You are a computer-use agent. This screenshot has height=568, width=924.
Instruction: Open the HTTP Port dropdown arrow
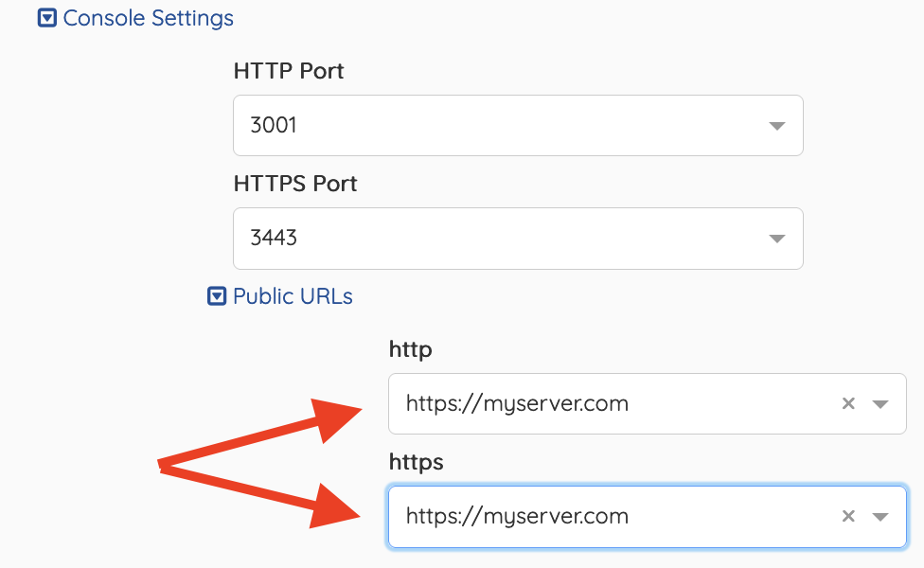(x=777, y=126)
